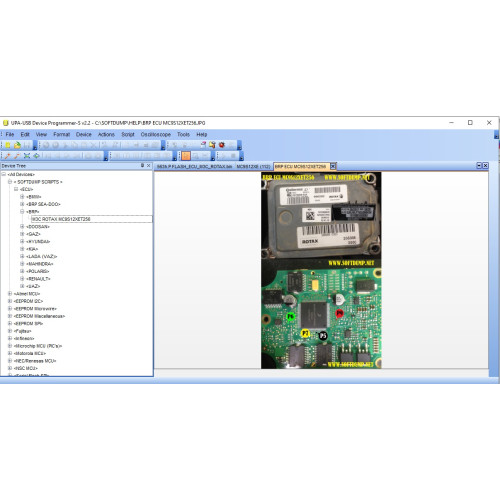
Task: Pin the Device Tree panel
Action: 142,165
